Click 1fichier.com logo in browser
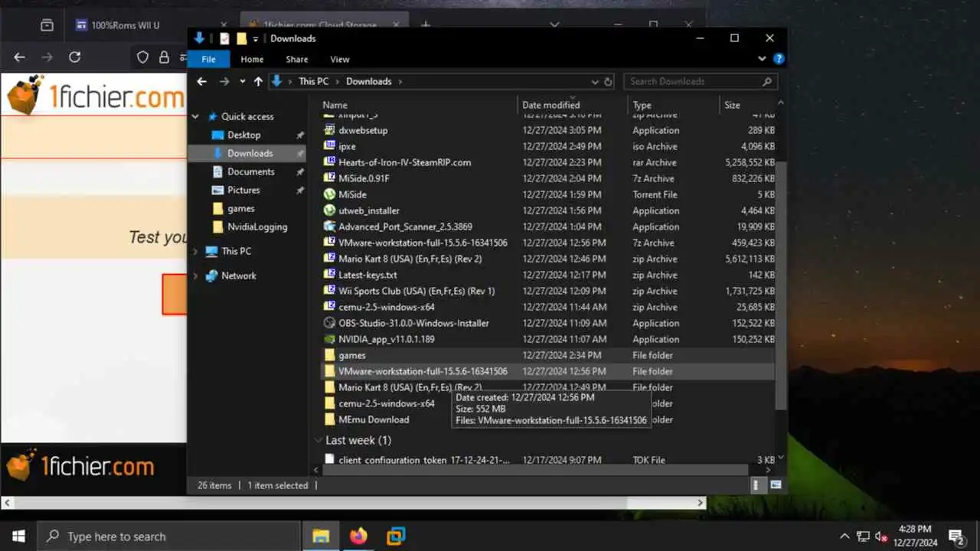 click(x=96, y=96)
